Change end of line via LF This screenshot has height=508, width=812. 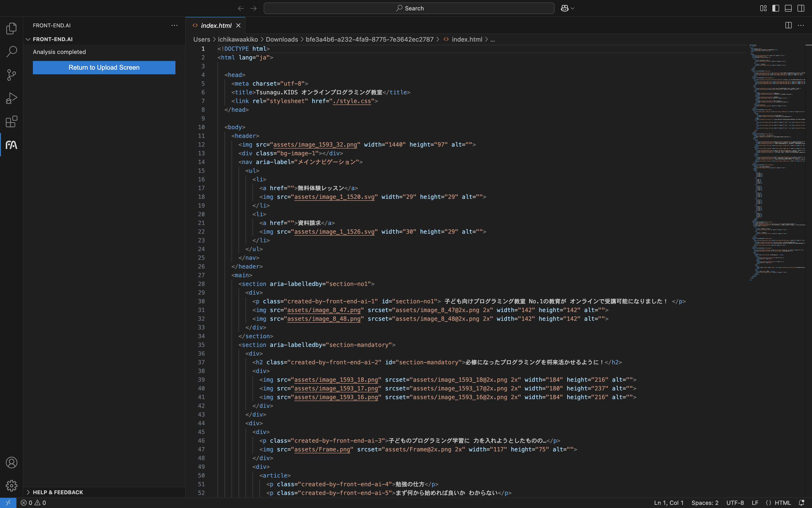755,503
